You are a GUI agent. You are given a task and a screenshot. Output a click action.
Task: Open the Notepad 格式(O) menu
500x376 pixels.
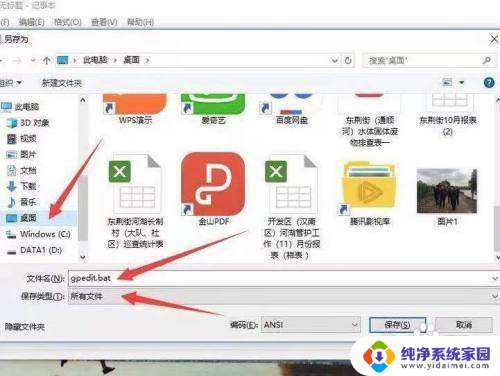click(x=68, y=22)
